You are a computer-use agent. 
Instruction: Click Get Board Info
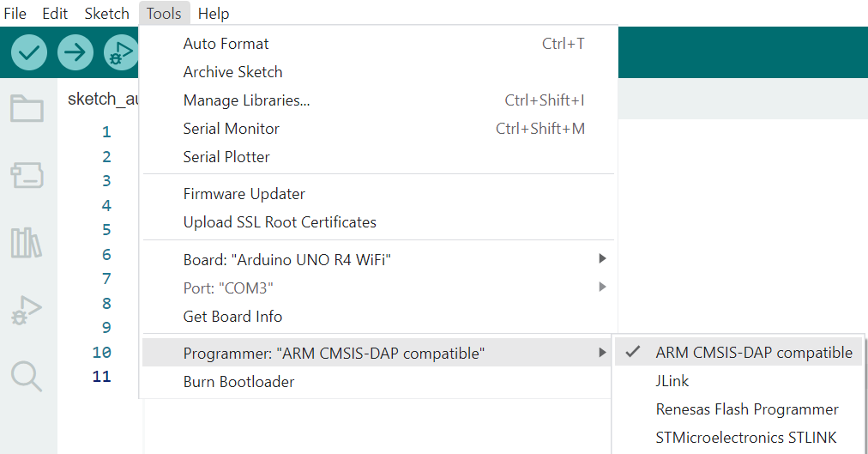[x=232, y=317]
